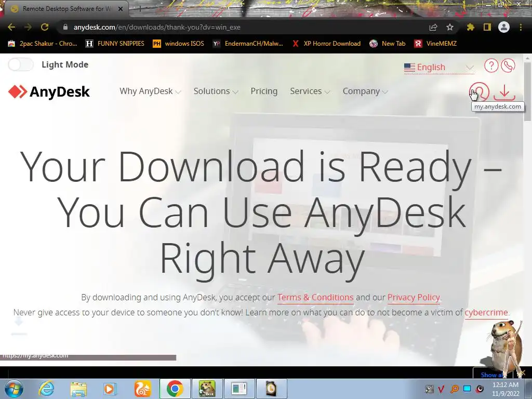Click the page vertical scrollbar thumb

click(x=527, y=91)
